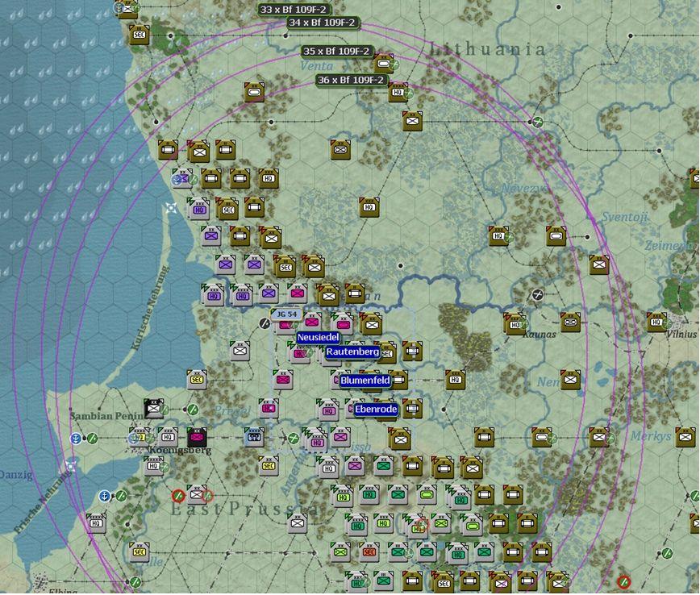Select the white infantry counter below East Prussia label
The image size is (700, 595).
pyautogui.click(x=298, y=523)
